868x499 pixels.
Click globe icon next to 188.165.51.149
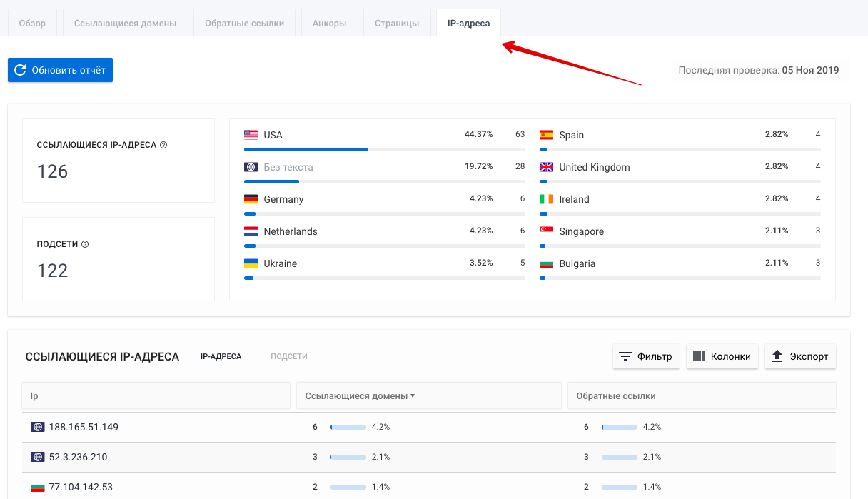point(38,427)
